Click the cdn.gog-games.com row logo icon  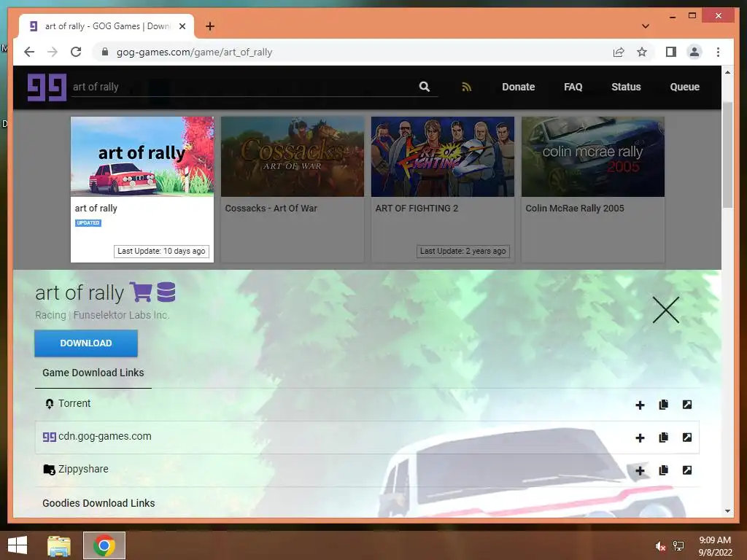(49, 437)
